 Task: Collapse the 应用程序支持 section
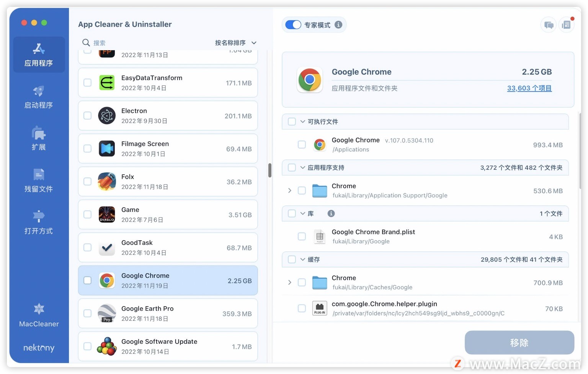tap(303, 167)
